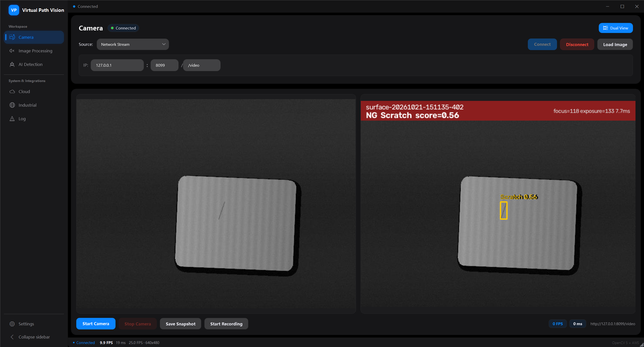Click the Connected status in bottom bar

coord(84,343)
